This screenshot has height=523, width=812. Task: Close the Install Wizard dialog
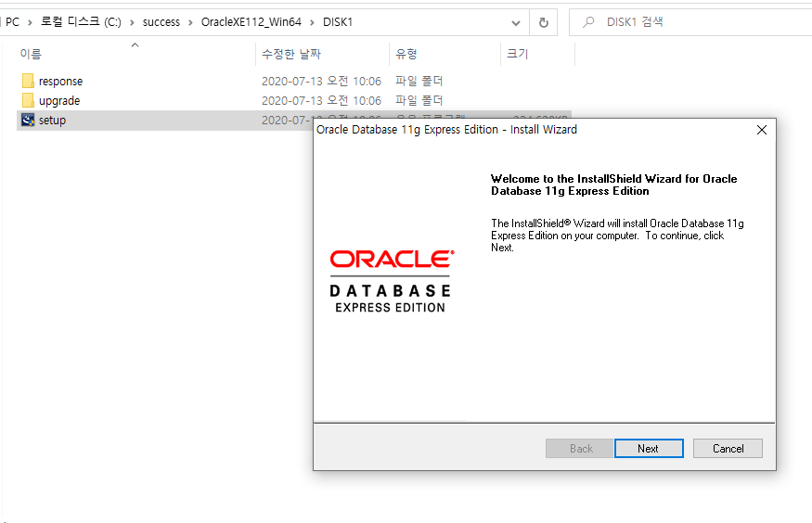point(761,130)
